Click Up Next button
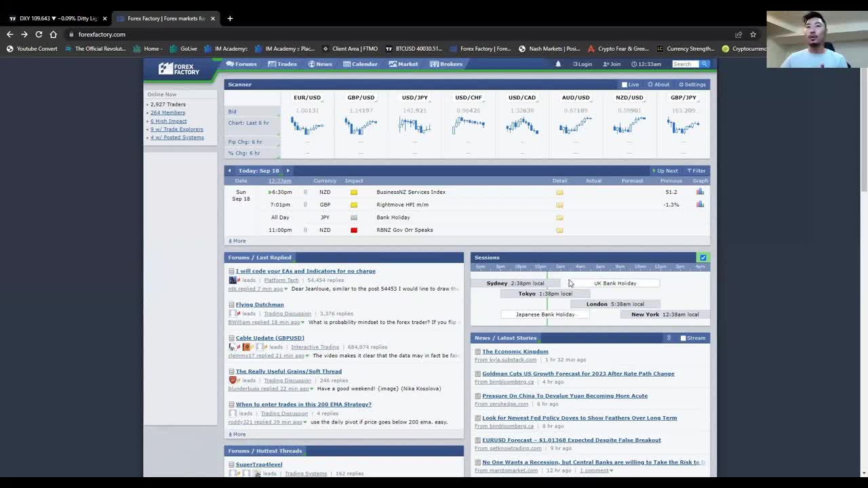 (665, 171)
